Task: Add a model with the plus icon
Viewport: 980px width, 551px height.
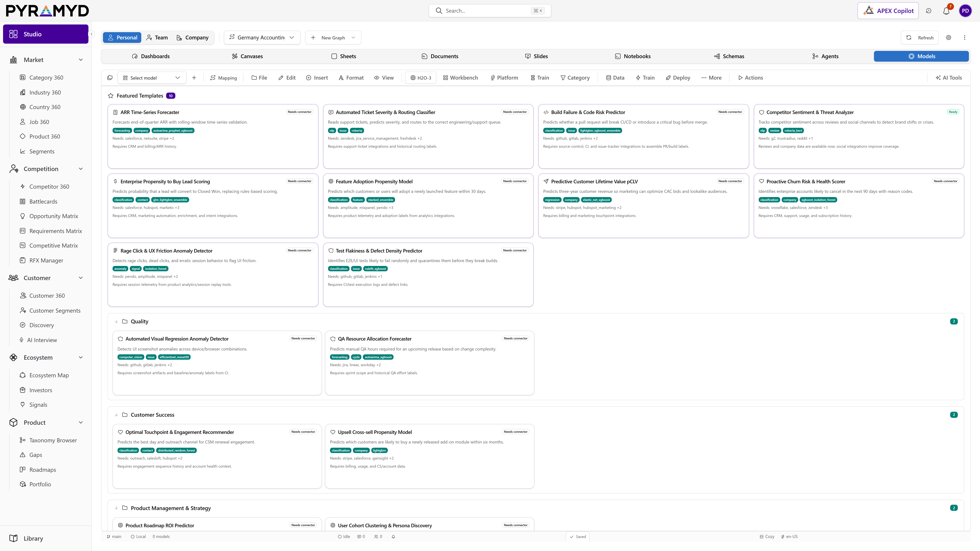Action: pos(194,78)
